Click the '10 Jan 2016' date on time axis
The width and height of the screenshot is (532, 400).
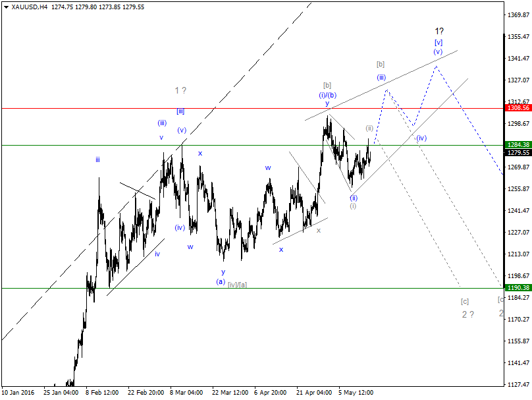(x=19, y=391)
